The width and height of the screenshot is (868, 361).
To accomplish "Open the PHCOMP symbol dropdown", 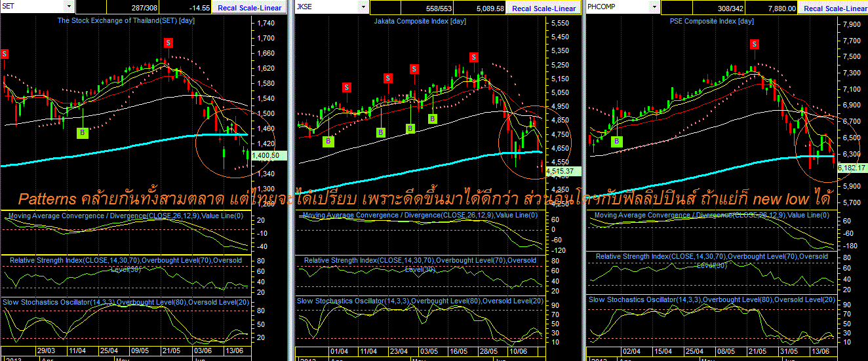I will [654, 7].
